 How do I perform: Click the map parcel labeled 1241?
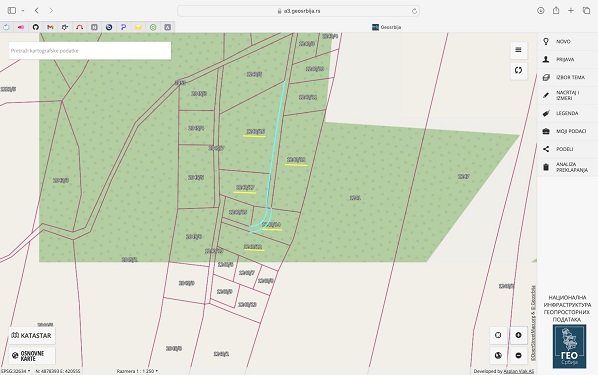tap(355, 198)
